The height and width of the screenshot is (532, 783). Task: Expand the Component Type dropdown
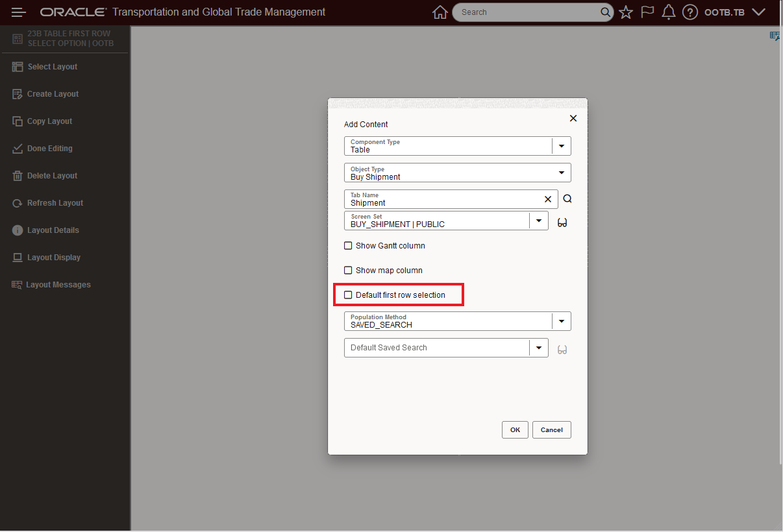click(x=562, y=146)
